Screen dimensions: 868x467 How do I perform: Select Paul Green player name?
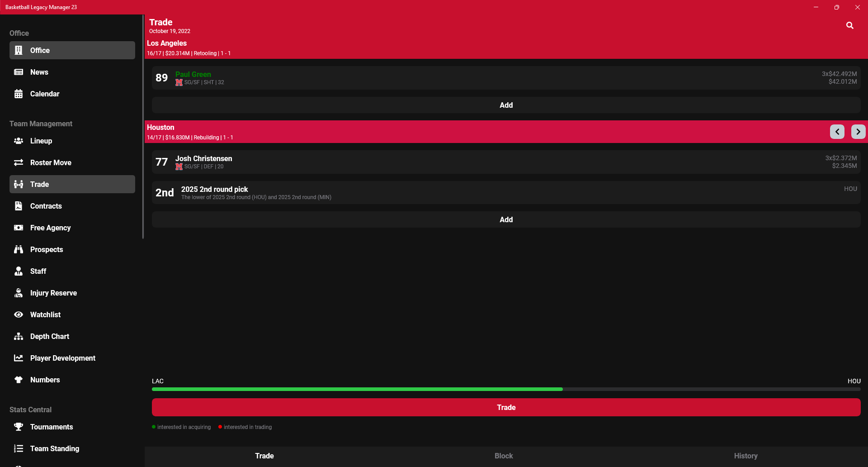[193, 74]
